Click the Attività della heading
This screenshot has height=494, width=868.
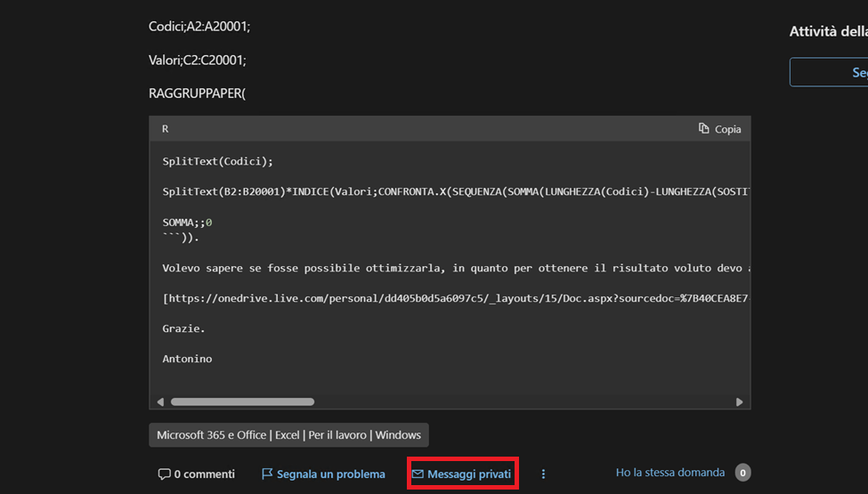point(829,31)
